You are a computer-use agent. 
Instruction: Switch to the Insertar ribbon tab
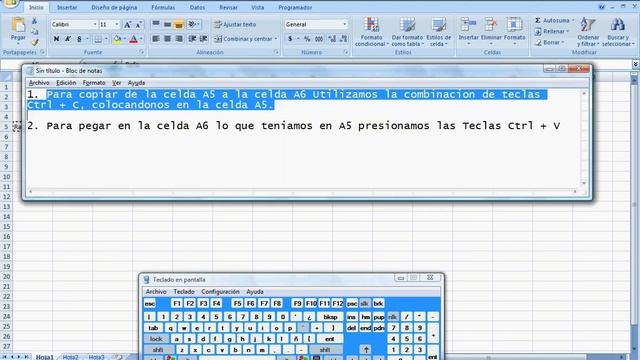(x=67, y=8)
